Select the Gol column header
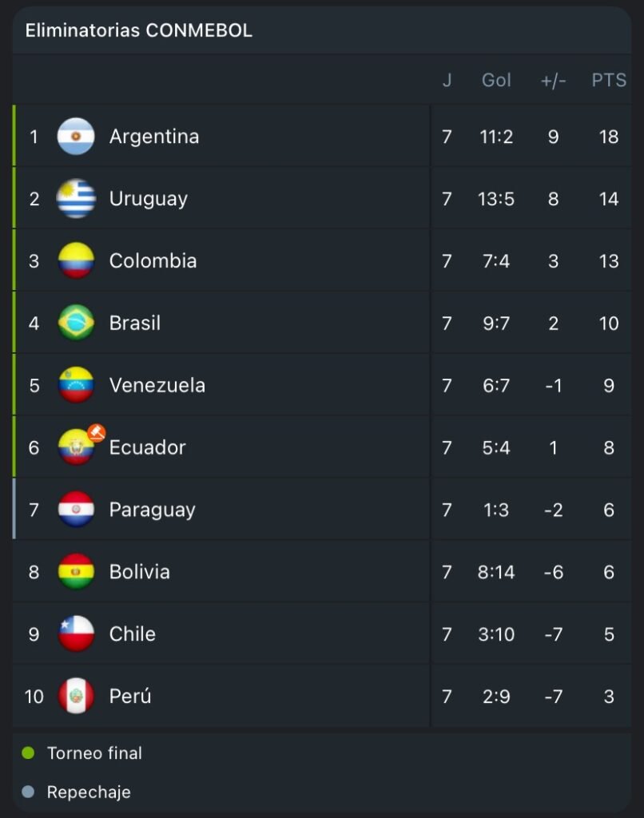 tap(496, 80)
